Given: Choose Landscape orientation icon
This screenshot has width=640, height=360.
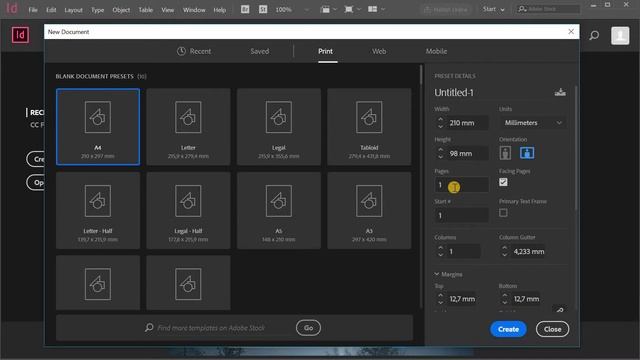Looking at the screenshot, I should [527, 153].
